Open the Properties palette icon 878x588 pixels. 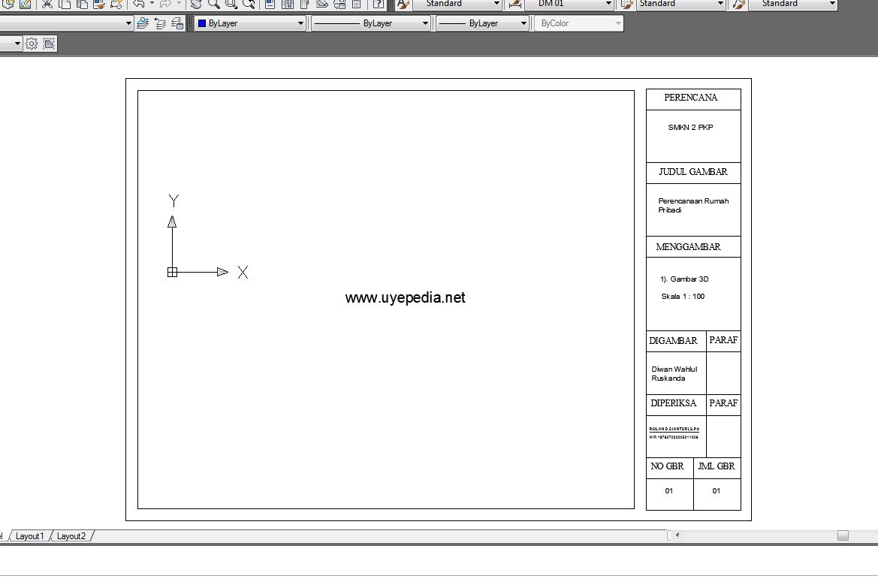coord(270,4)
